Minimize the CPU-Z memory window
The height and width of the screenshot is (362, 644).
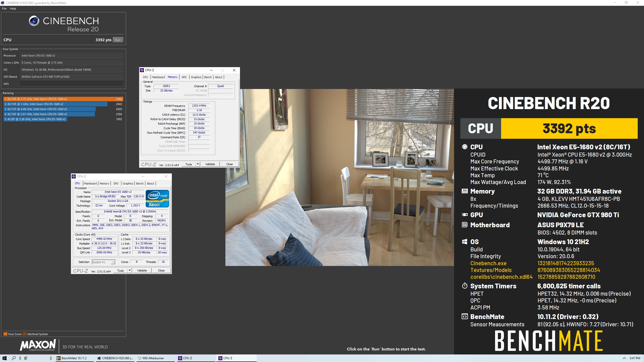(211, 70)
